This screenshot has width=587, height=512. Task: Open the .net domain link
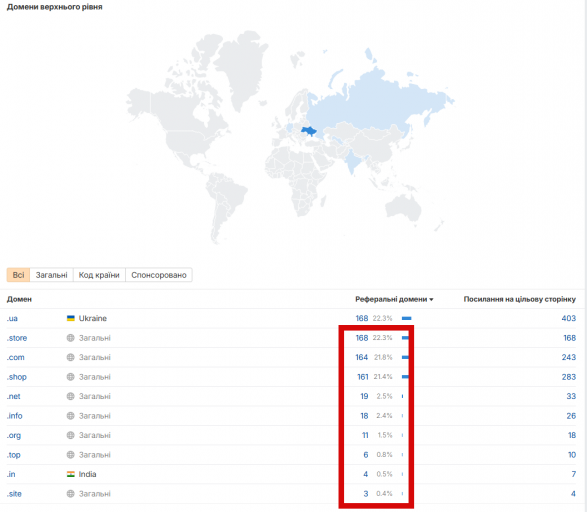(x=13, y=396)
